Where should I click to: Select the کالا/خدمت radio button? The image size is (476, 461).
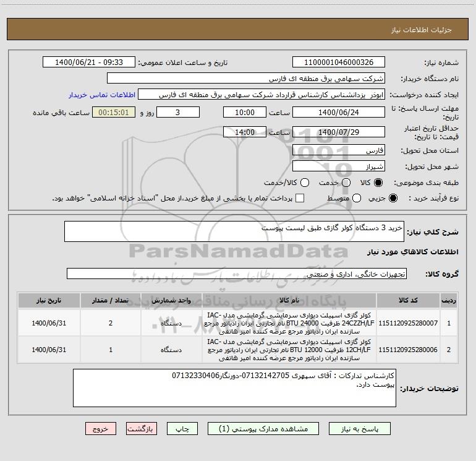305,183
